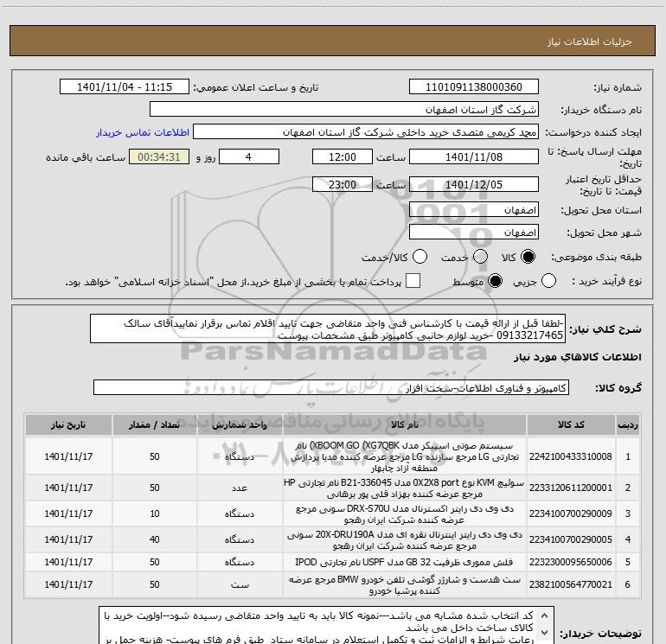Click the goods group field کامپیوتر و فناوری اطلاعات
Screen dimensions: 666x644
331,387
